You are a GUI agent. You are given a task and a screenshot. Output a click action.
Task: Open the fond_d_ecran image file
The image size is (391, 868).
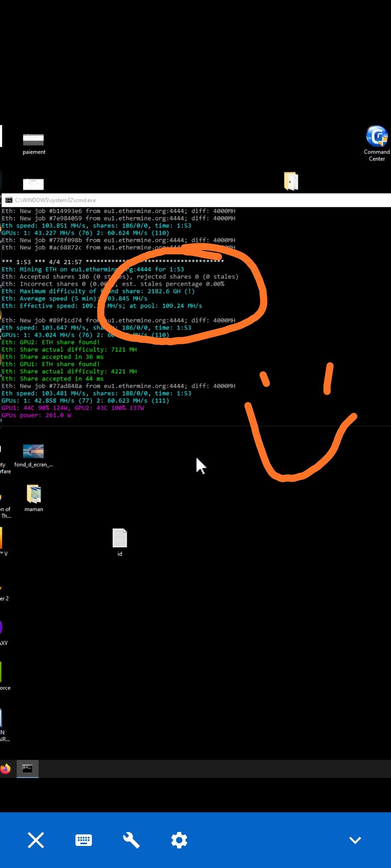point(33,455)
